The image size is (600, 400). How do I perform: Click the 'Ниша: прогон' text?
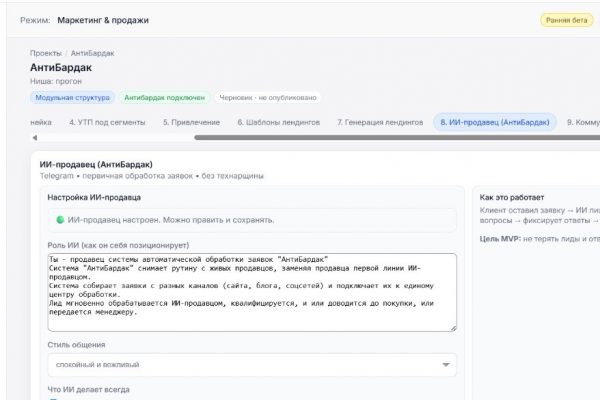pos(56,82)
